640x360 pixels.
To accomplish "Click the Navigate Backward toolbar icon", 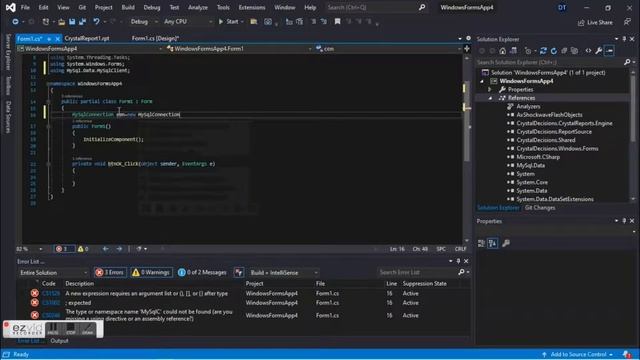I will [x=15, y=22].
